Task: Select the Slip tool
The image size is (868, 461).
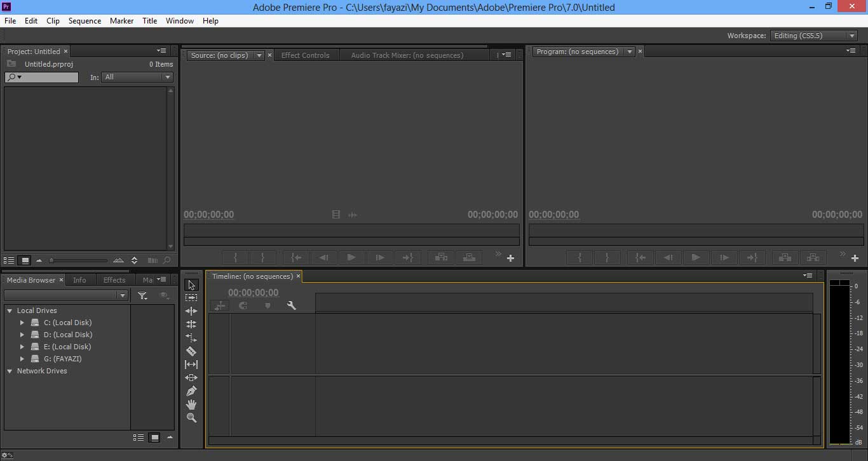Action: pos(191,364)
